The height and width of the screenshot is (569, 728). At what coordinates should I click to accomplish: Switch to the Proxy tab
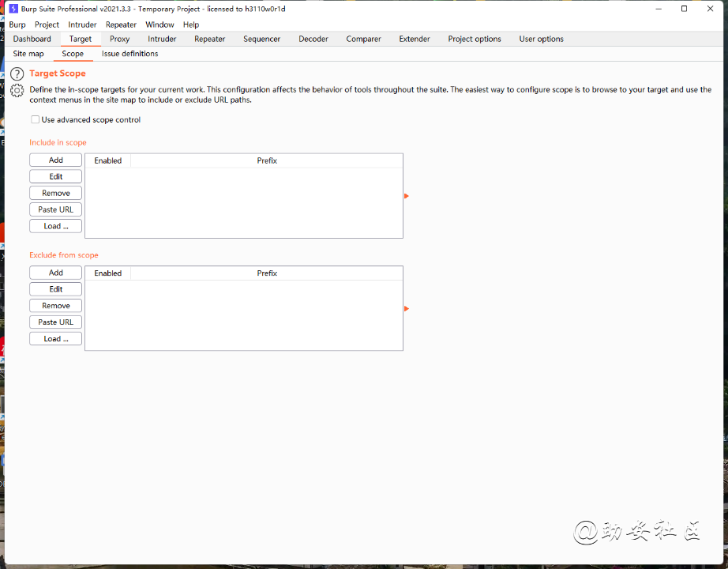(119, 39)
